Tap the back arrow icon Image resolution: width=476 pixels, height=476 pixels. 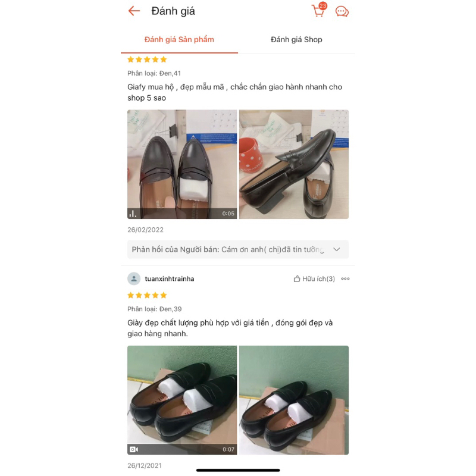134,11
